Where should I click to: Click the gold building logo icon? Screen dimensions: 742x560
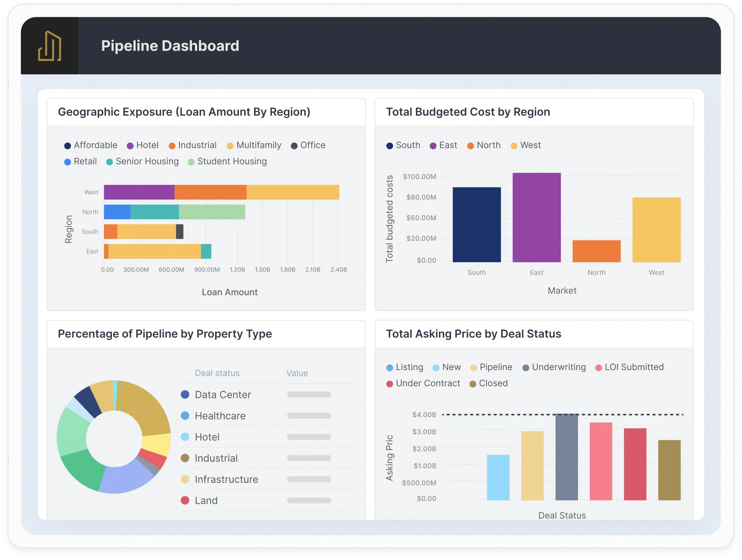click(x=50, y=46)
